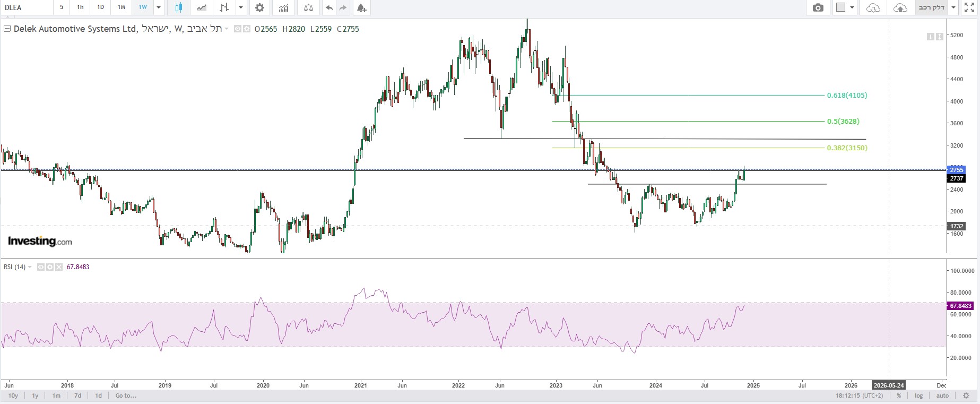Open the Go to... date dialog
Image resolution: width=980 pixels, height=404 pixels.
click(126, 396)
